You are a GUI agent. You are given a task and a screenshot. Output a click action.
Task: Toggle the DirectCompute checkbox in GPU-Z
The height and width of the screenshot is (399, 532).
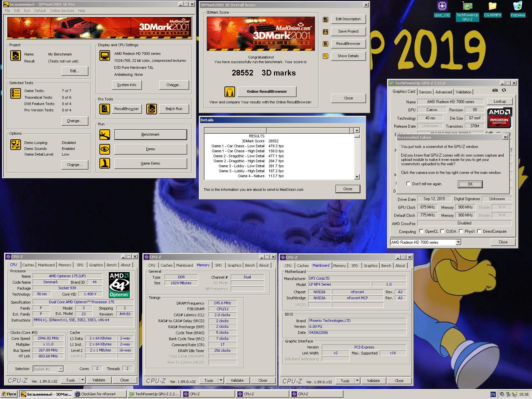(479, 231)
